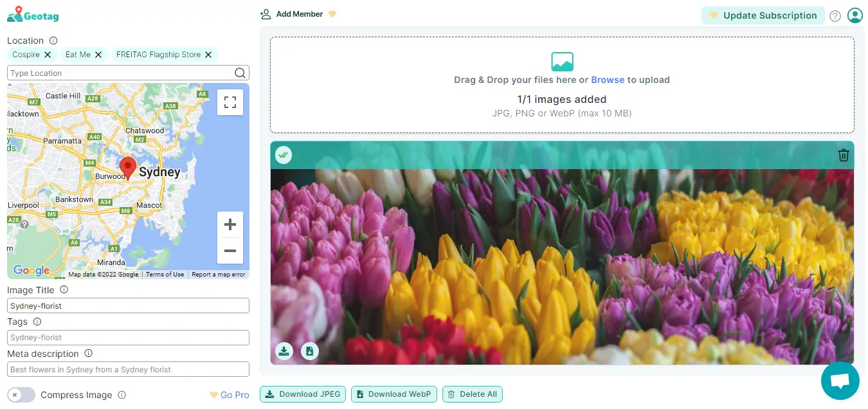Remove the Cospire location tag
This screenshot has height=409, width=868.
tap(48, 55)
